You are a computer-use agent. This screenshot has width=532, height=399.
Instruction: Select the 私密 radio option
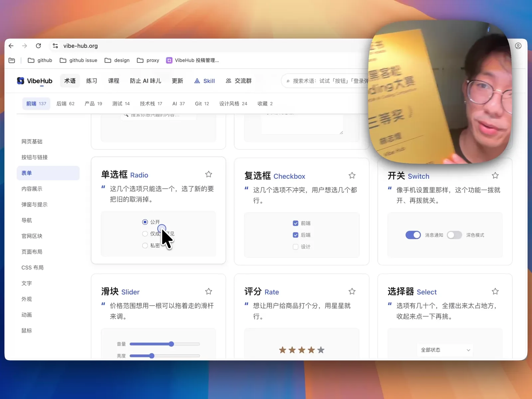(145, 245)
